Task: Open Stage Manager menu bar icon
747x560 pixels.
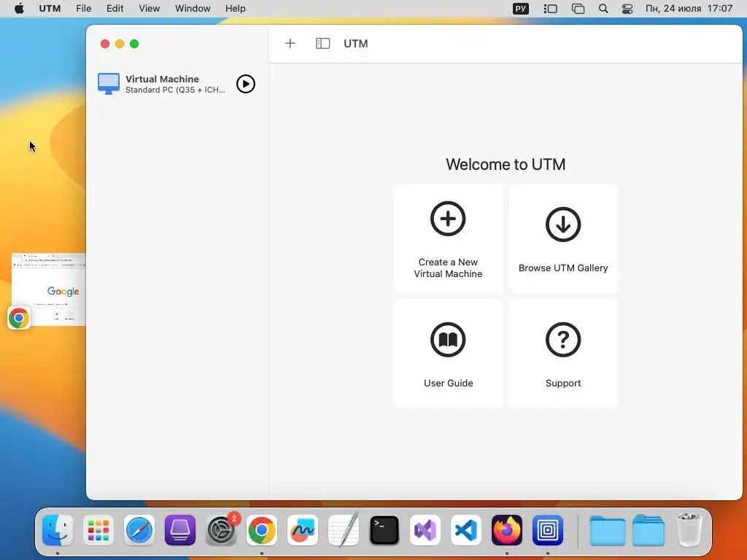Action: tap(550, 9)
